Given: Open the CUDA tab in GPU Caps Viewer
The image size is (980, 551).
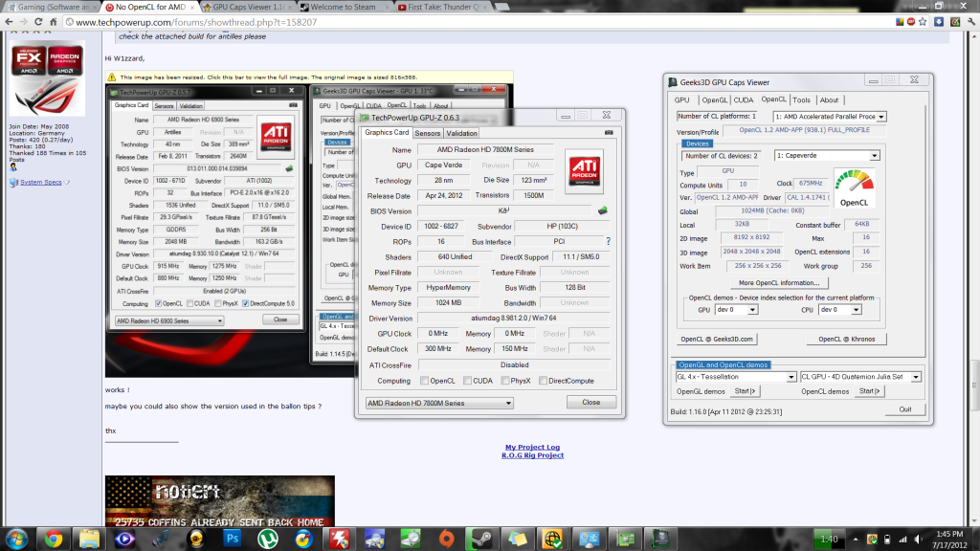Looking at the screenshot, I should click(744, 99).
